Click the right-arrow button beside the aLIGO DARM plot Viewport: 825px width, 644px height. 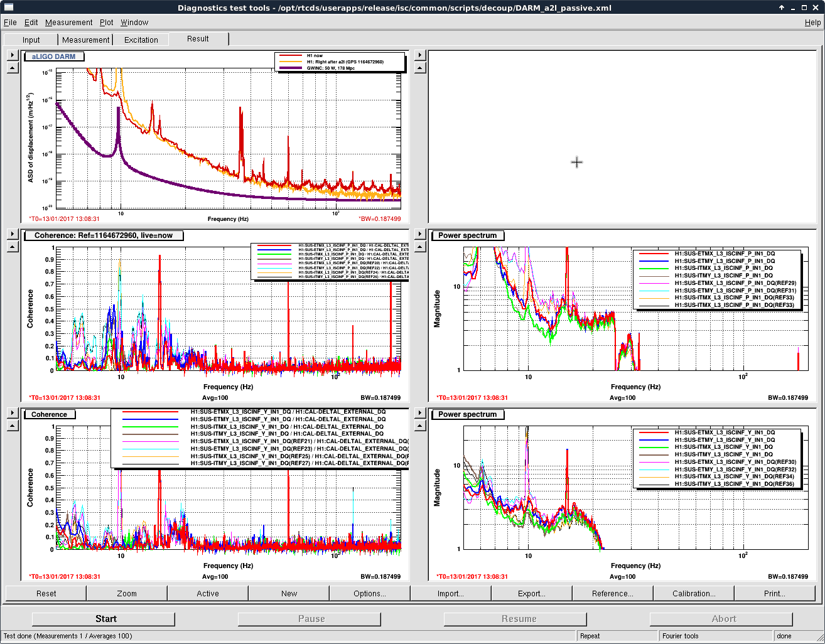pyautogui.click(x=13, y=55)
